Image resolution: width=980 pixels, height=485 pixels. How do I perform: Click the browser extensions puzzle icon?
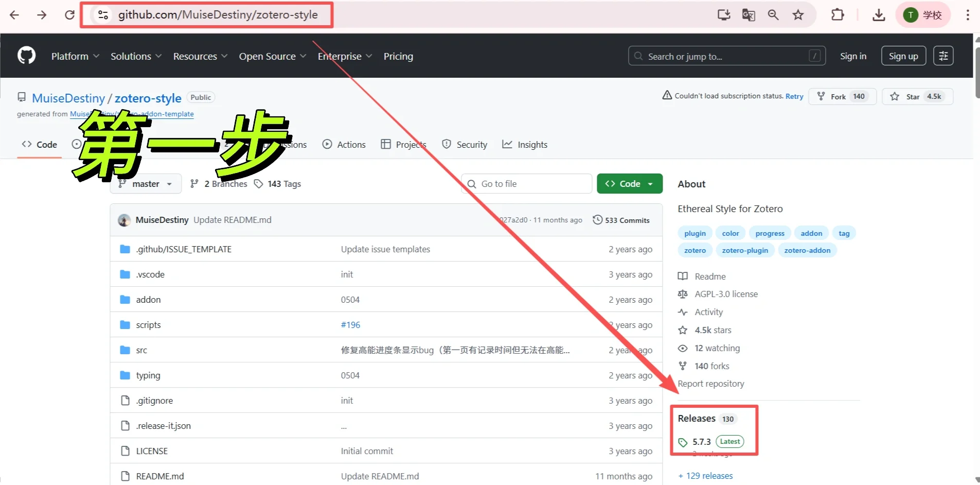(838, 15)
